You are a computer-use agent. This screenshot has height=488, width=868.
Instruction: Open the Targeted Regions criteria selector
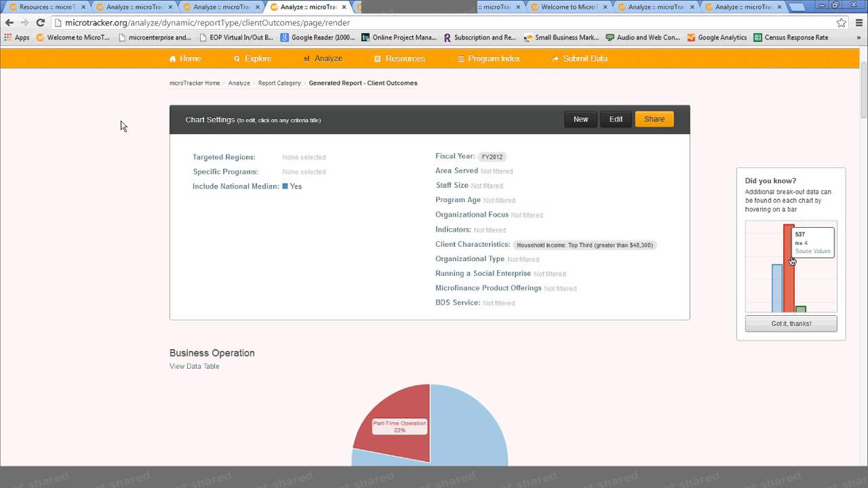coord(224,157)
